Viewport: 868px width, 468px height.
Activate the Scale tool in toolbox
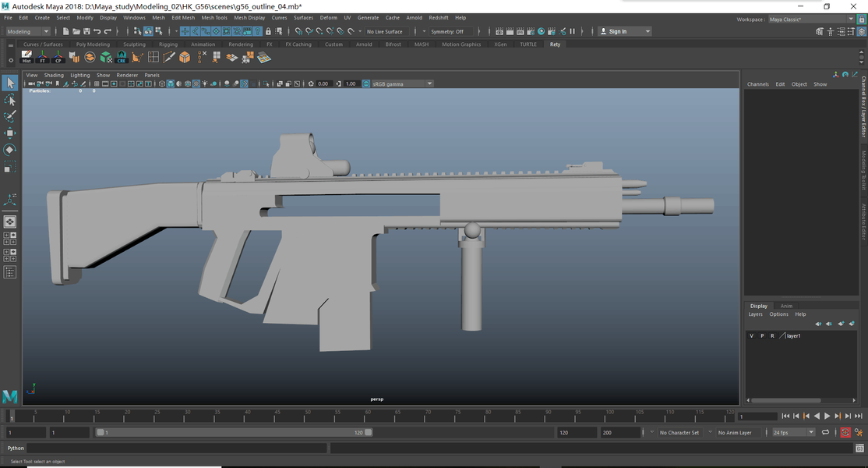10,167
